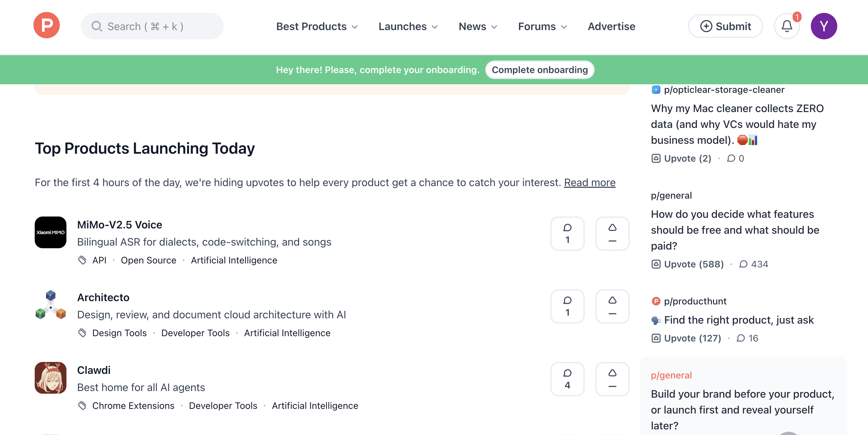Expand the Best Products dropdown
868x435 pixels.
click(317, 26)
